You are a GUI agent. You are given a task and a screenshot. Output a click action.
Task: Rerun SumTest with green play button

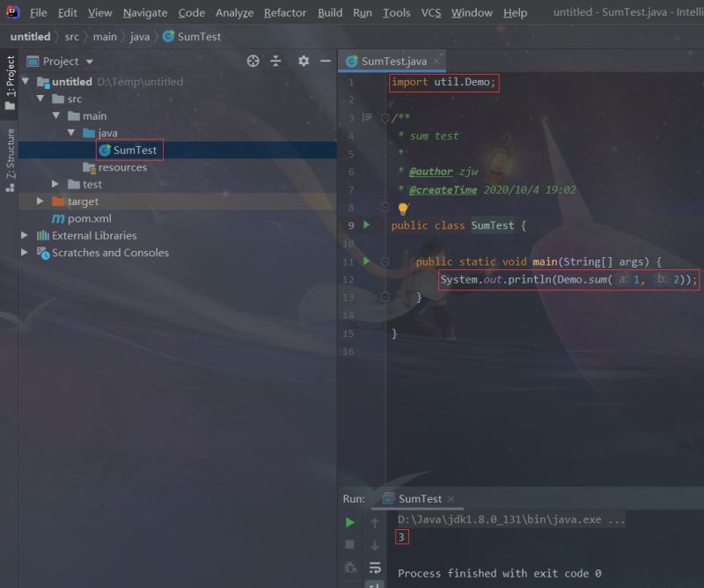(349, 522)
